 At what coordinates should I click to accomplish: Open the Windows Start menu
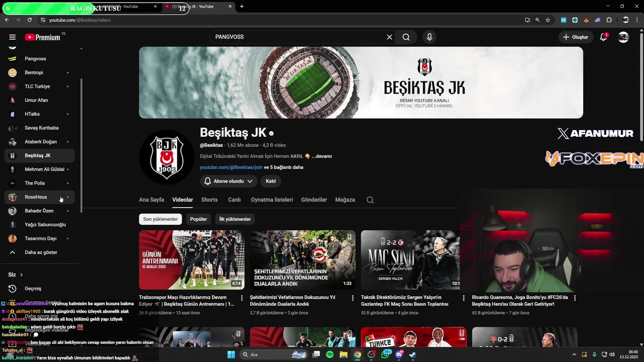(231, 354)
